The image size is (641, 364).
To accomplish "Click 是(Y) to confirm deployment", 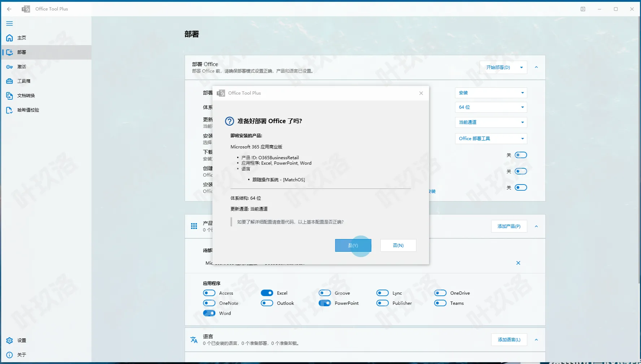I will 353,246.
